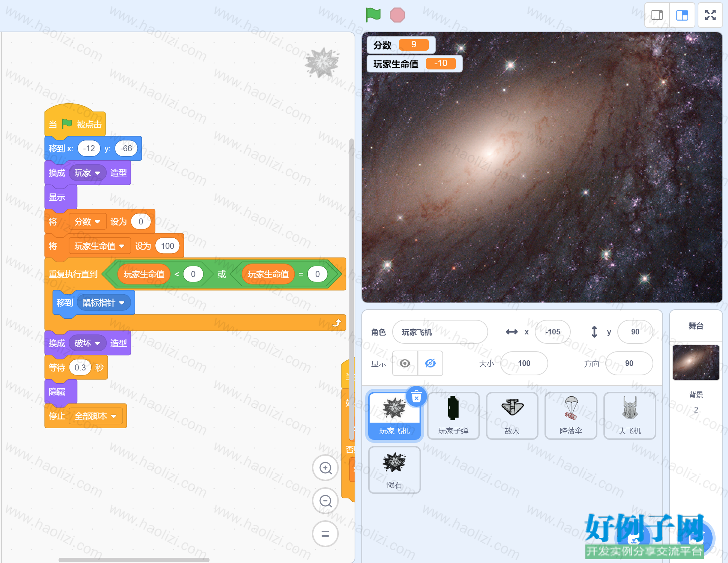This screenshot has width=728, height=563.
Task: Click the 或 operator block
Action: click(x=221, y=274)
